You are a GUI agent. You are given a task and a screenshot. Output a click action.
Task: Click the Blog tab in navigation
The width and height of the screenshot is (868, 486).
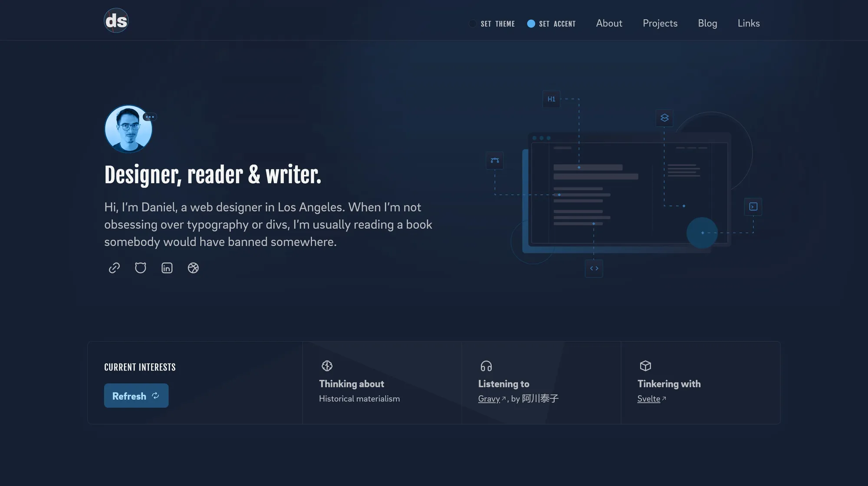pyautogui.click(x=708, y=23)
